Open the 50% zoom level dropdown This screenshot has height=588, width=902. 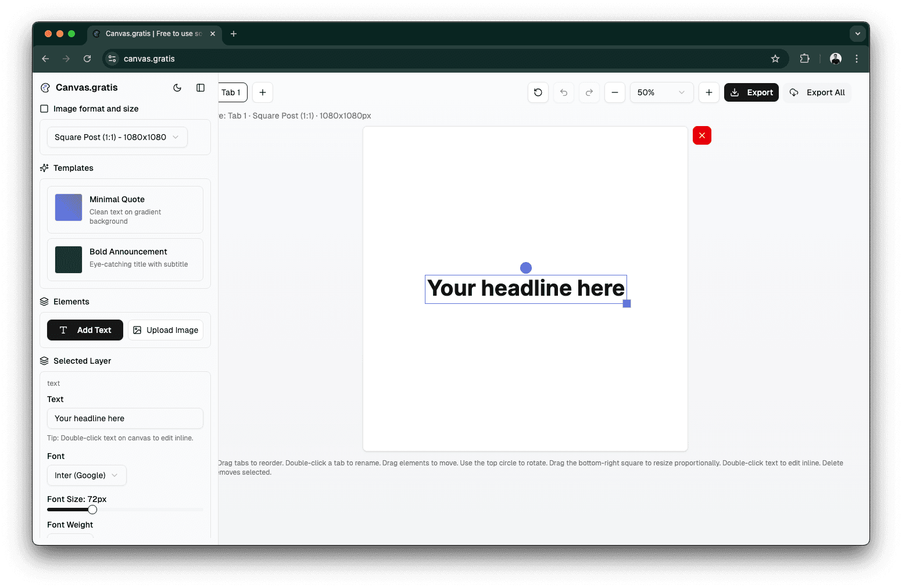tap(661, 92)
